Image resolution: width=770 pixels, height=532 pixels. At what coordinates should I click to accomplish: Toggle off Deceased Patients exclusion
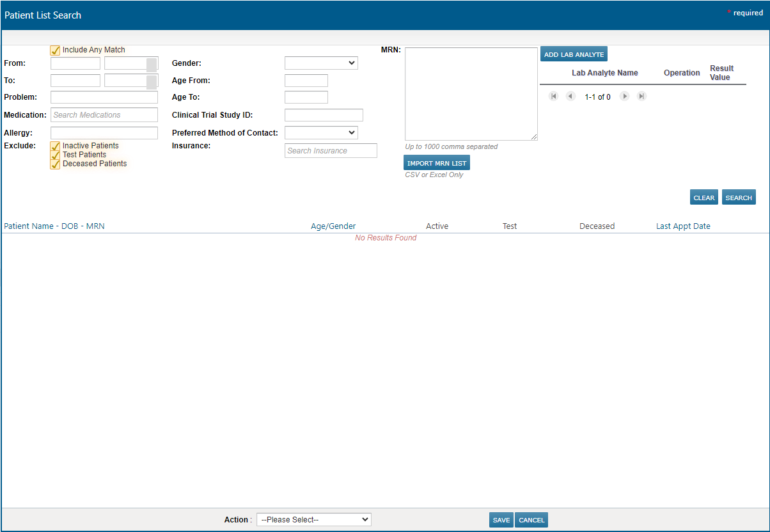pos(55,164)
